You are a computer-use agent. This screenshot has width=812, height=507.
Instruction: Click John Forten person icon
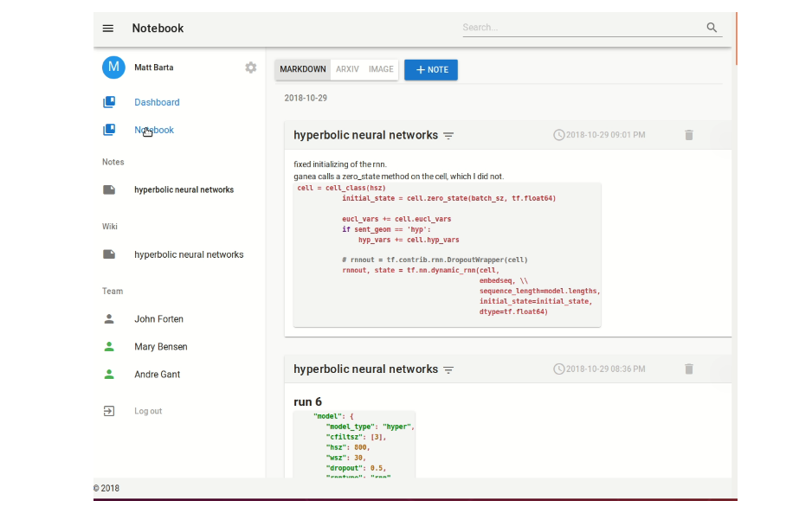click(x=109, y=318)
